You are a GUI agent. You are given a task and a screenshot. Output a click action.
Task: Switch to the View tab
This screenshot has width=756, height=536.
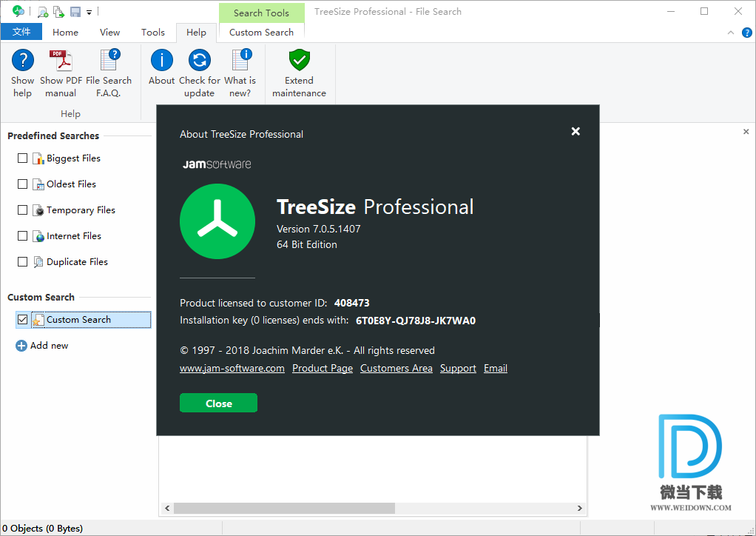(x=110, y=33)
